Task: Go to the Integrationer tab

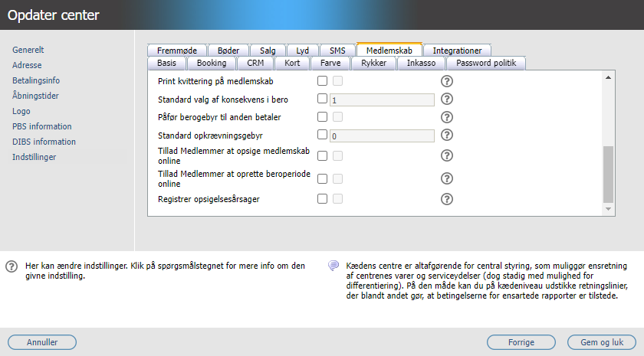Action: tap(457, 51)
